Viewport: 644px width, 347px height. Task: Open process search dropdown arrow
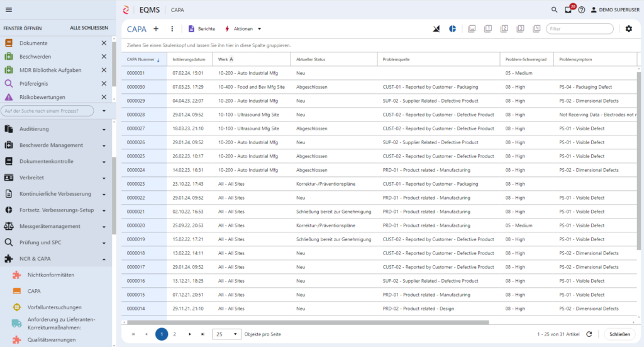[x=104, y=111]
